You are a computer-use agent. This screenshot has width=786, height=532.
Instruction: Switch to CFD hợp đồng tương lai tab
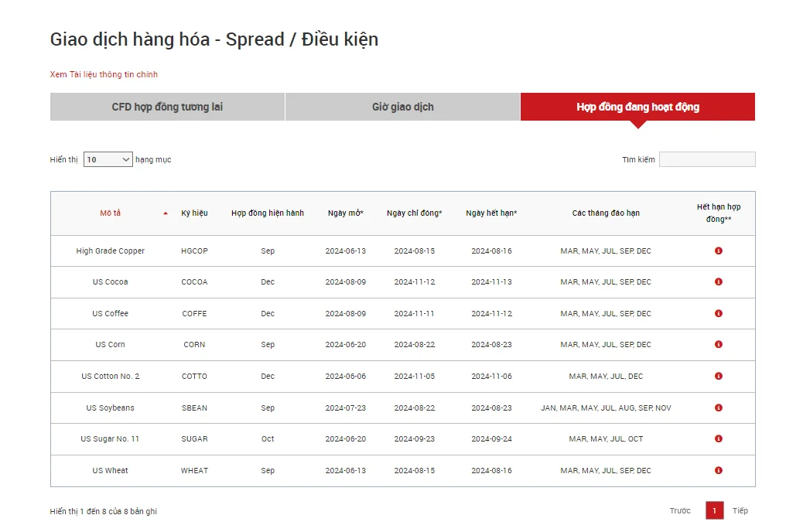167,107
